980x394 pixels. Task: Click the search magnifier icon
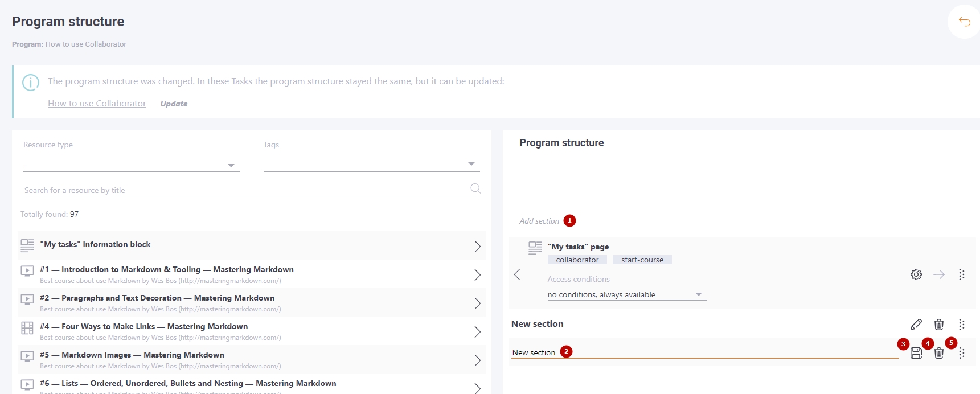475,188
